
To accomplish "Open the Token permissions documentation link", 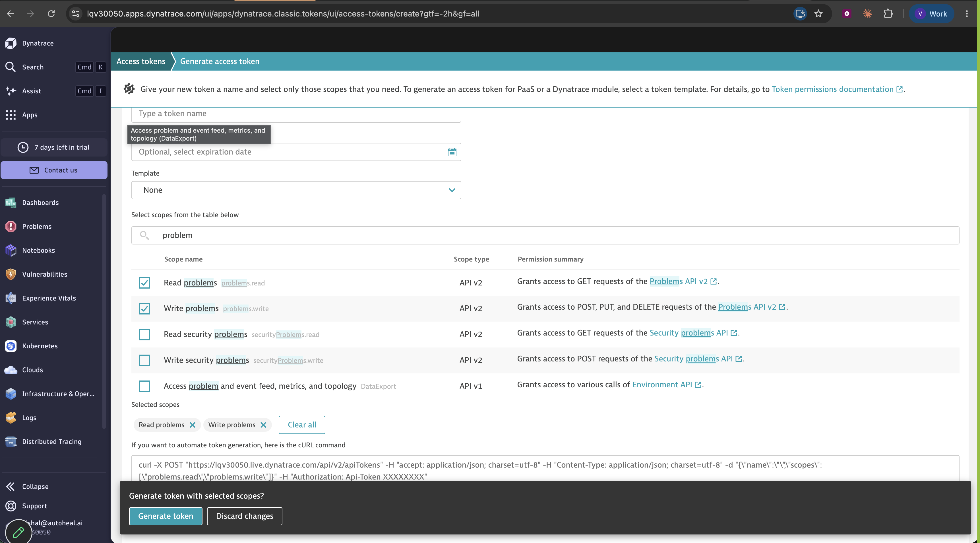I will [837, 89].
